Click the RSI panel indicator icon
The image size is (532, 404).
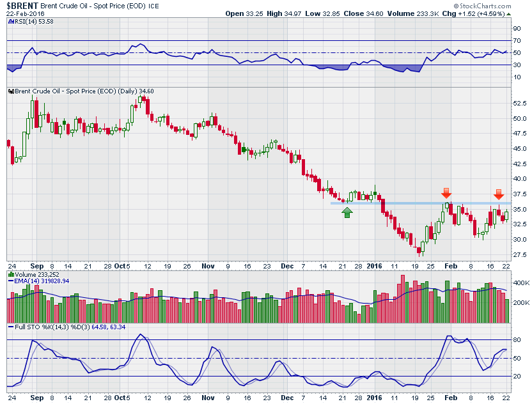(x=10, y=21)
